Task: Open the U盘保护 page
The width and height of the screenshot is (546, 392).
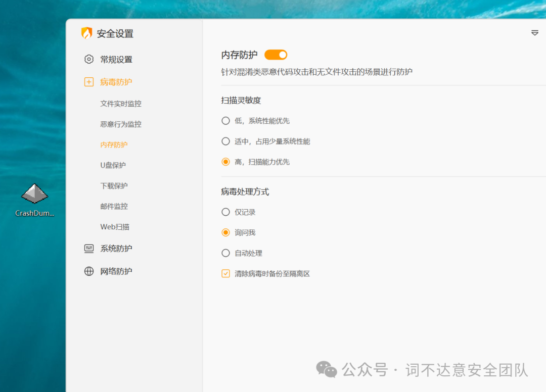Action: (113, 165)
